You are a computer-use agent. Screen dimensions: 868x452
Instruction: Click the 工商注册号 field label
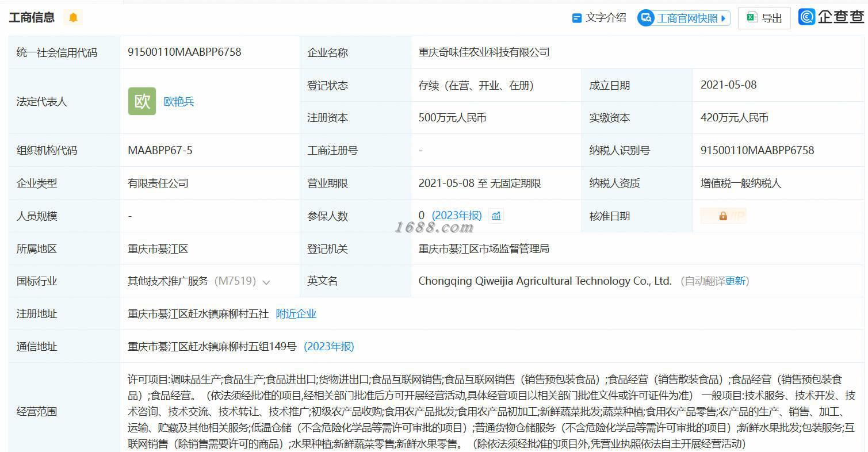point(333,151)
